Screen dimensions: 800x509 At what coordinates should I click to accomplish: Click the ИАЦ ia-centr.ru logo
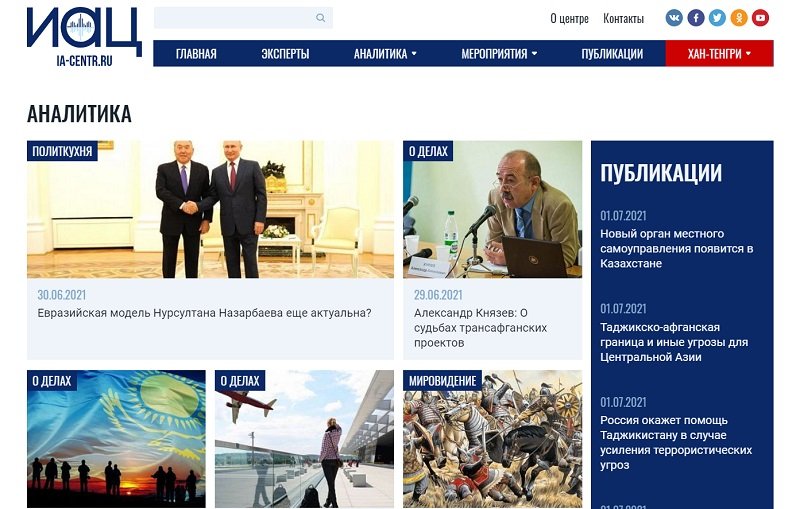click(x=84, y=37)
